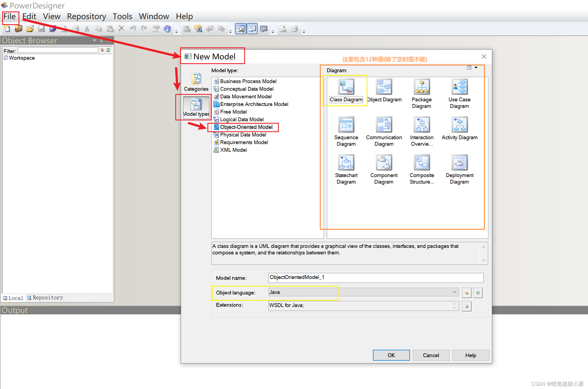Select the Class Diagram icon

click(346, 87)
